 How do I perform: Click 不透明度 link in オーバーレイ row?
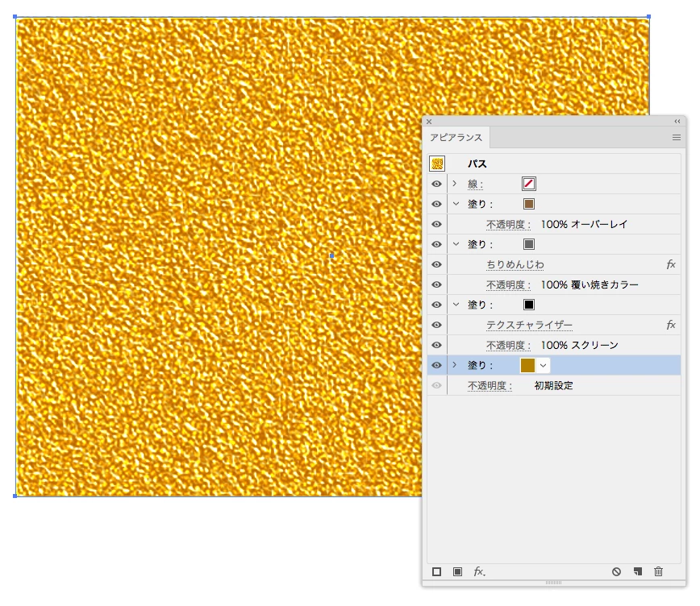click(509, 225)
